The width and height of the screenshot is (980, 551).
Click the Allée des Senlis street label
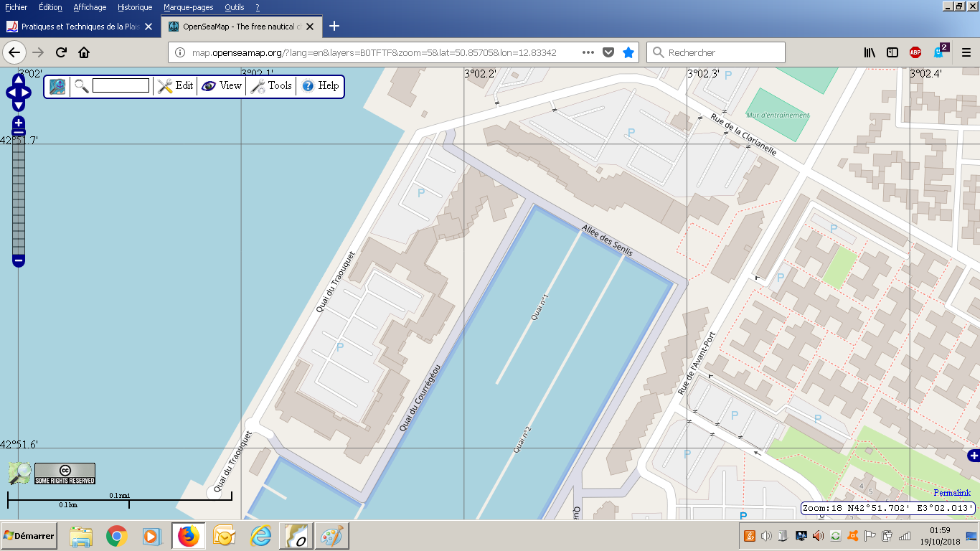coord(608,240)
